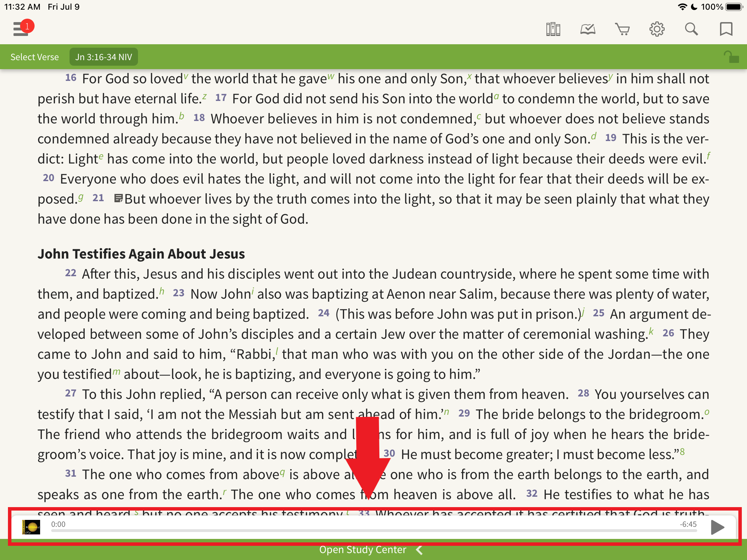747x560 pixels.
Task: Open the note icon at verse 21
Action: pos(118,198)
